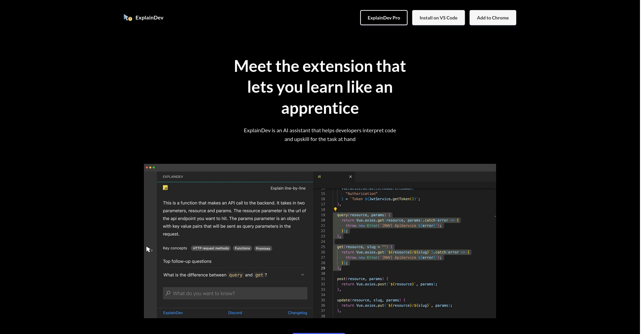
Task: Click the search magnifier icon in input
Action: [168, 293]
